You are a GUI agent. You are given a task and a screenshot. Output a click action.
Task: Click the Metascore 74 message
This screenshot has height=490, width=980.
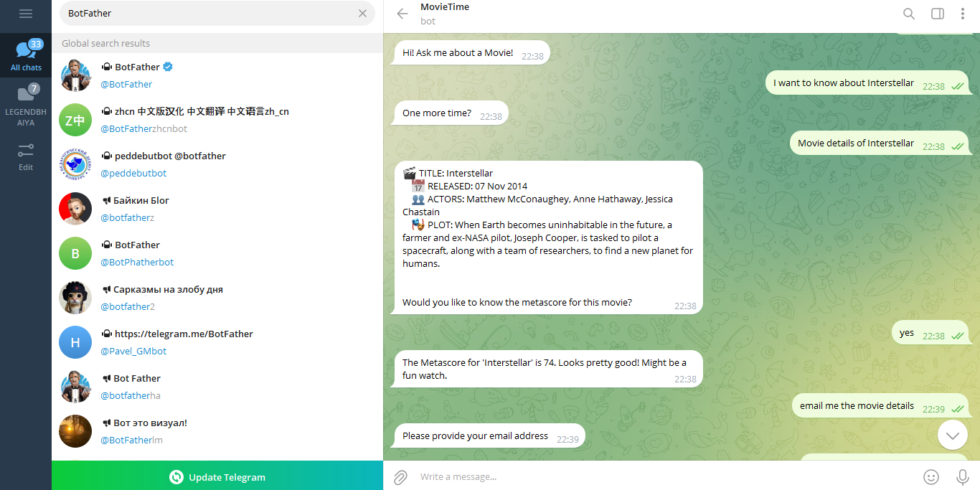(x=547, y=369)
